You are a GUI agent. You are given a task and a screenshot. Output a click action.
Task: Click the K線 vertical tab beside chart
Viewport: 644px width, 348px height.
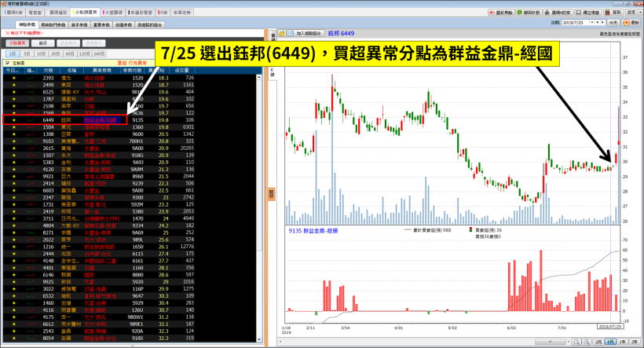[x=273, y=74]
